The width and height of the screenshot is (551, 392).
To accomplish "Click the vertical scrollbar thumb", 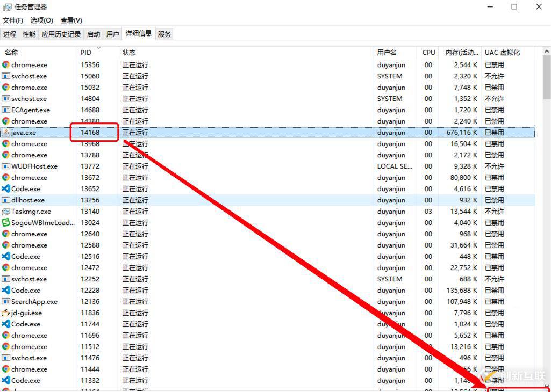I will tap(547, 78).
